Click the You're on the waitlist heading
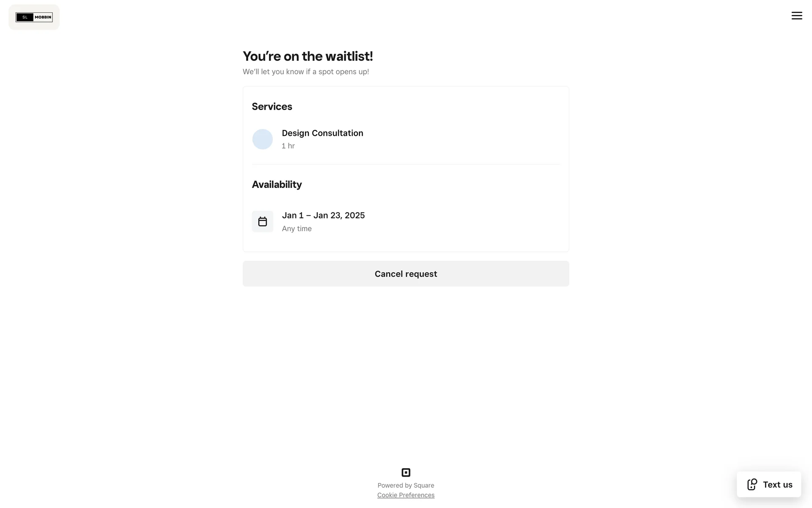 pyautogui.click(x=307, y=56)
